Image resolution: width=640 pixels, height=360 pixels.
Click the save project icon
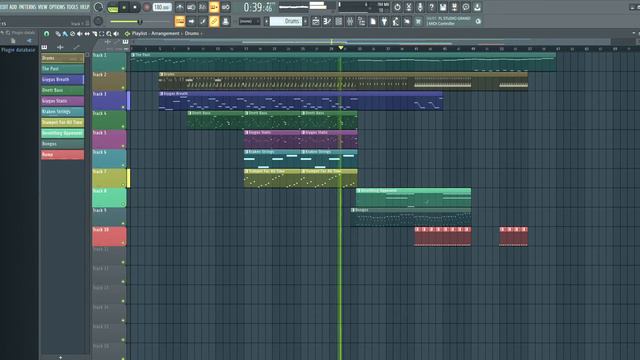(443, 7)
